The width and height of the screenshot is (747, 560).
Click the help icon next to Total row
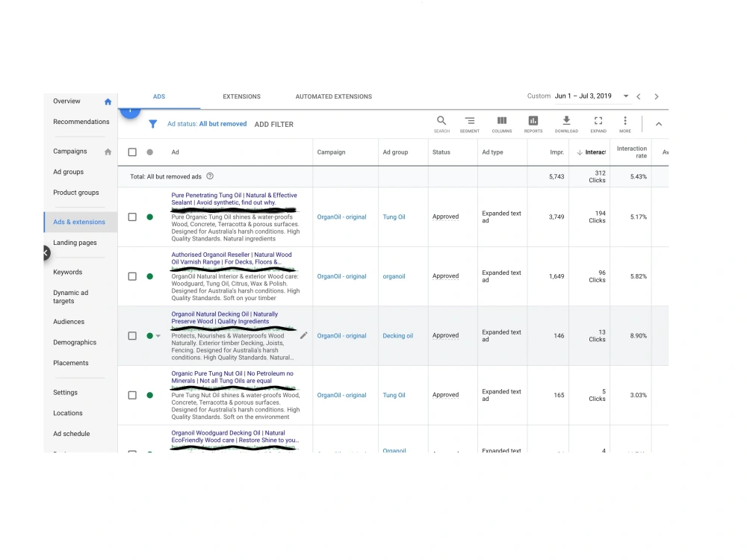[210, 176]
